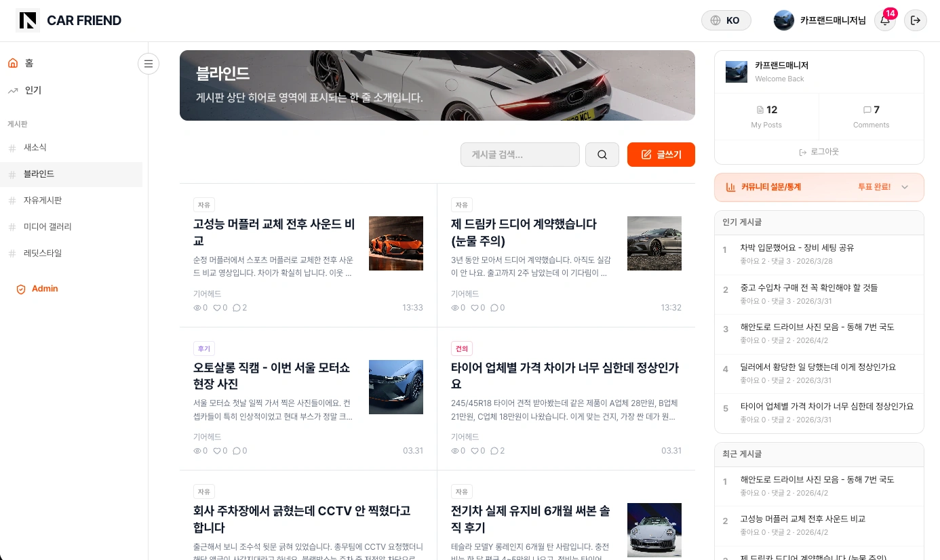Click the 자유 tag on 고성능 머플러 post
Viewport: 940px width, 560px height.
pos(203,205)
